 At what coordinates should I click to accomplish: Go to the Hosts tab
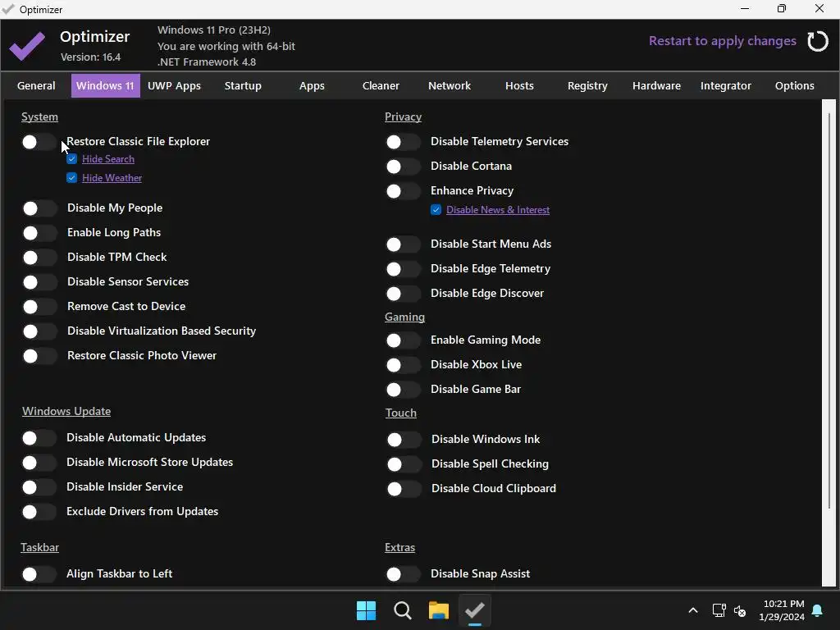tap(519, 85)
